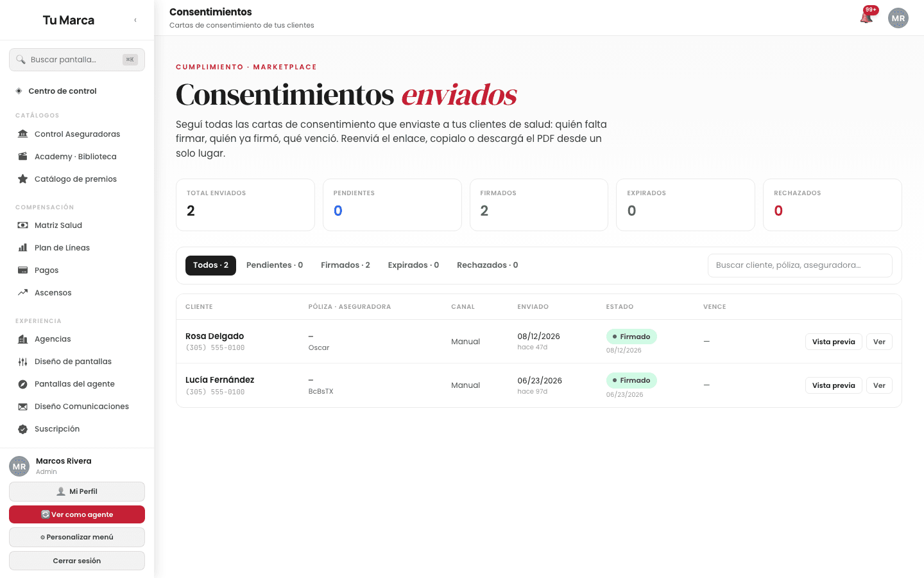The image size is (924, 578).
Task: Click the Total Enviados summary card
Action: pyautogui.click(x=245, y=205)
